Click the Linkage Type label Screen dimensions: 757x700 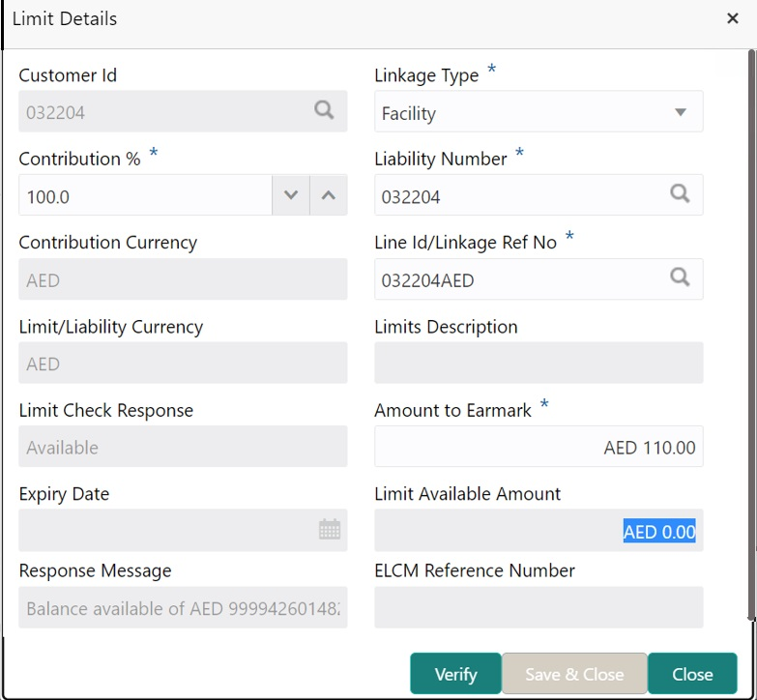click(x=426, y=75)
